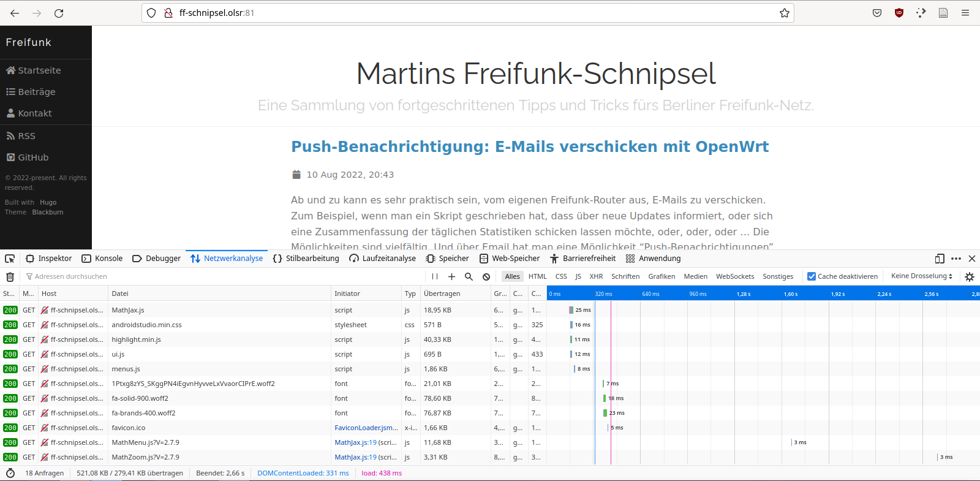
Task: Switch to the Speicher tab
Action: (x=447, y=259)
